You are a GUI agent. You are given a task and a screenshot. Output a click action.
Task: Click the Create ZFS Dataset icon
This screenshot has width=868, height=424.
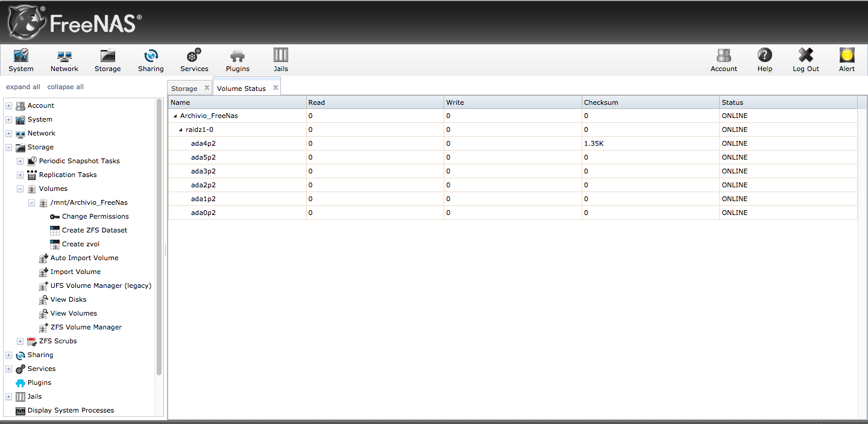[x=55, y=231]
